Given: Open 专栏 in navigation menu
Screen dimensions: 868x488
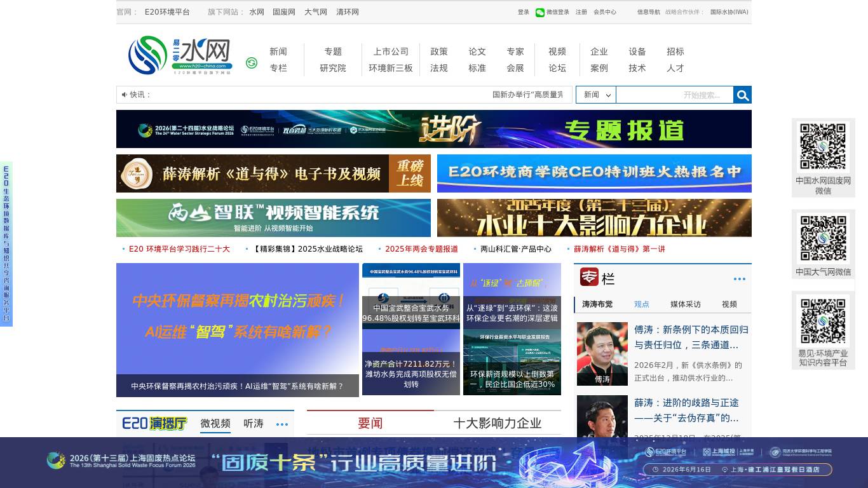Looking at the screenshot, I should 278,68.
